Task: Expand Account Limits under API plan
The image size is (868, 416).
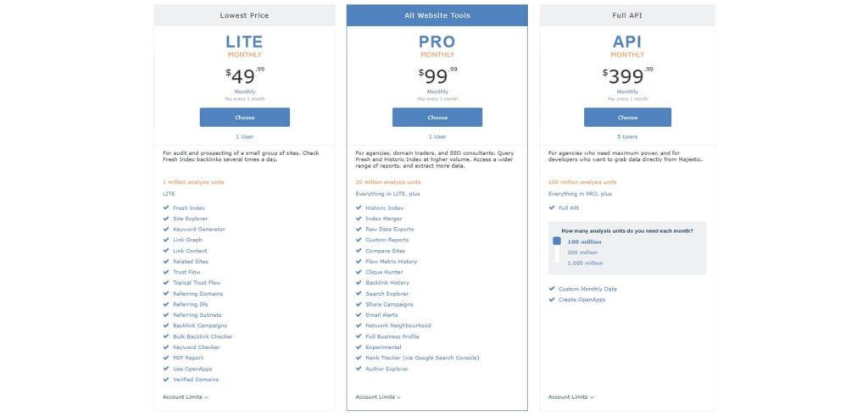Action: pyautogui.click(x=570, y=397)
